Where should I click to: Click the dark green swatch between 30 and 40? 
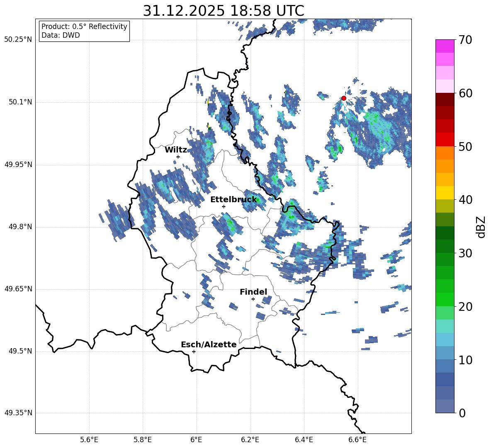coord(445,233)
